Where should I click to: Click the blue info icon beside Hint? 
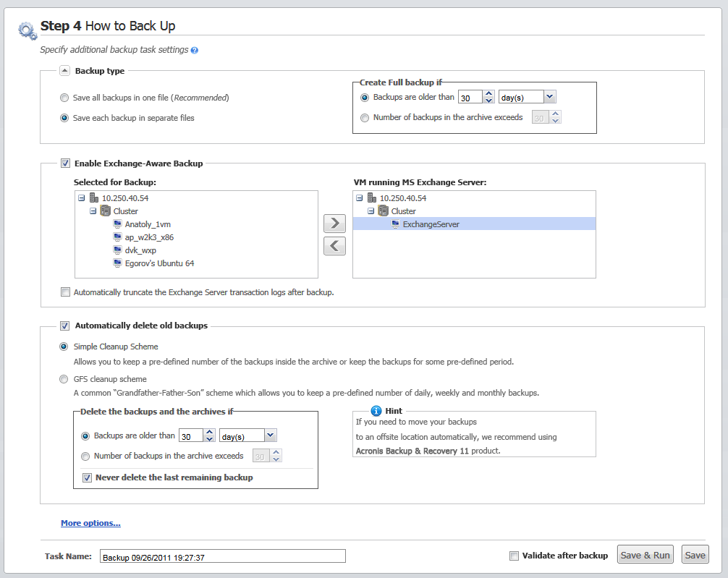[x=376, y=411]
